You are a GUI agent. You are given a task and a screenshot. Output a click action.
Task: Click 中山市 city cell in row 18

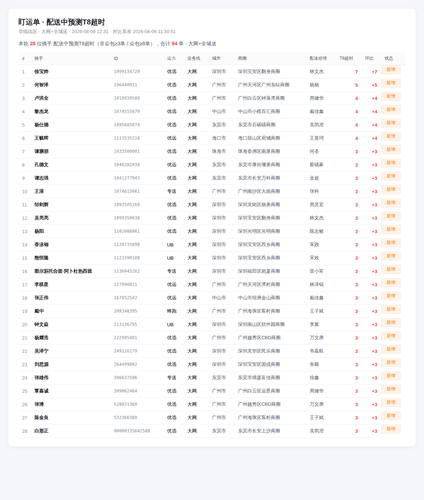click(219, 298)
